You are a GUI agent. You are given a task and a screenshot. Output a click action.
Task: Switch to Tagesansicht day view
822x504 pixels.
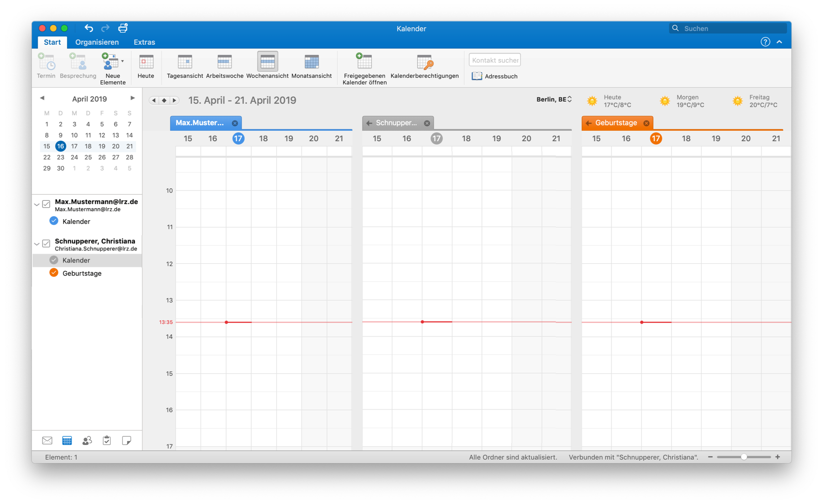(185, 65)
